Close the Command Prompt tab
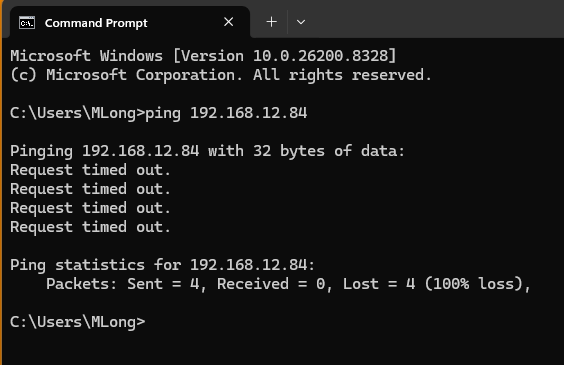Screen dimensions: 564x365 tap(228, 22)
